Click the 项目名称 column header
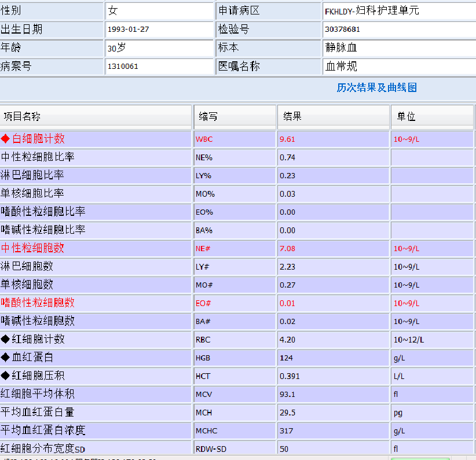This screenshot has height=460, width=476. (96, 117)
